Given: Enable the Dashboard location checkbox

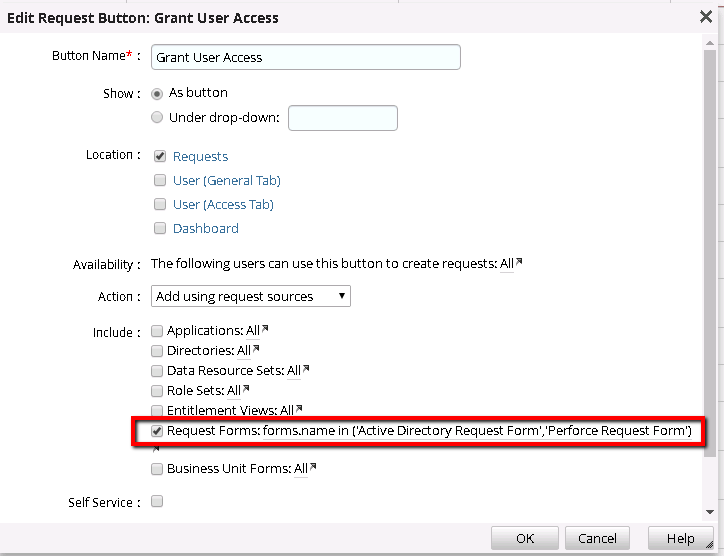Looking at the screenshot, I should click(159, 228).
